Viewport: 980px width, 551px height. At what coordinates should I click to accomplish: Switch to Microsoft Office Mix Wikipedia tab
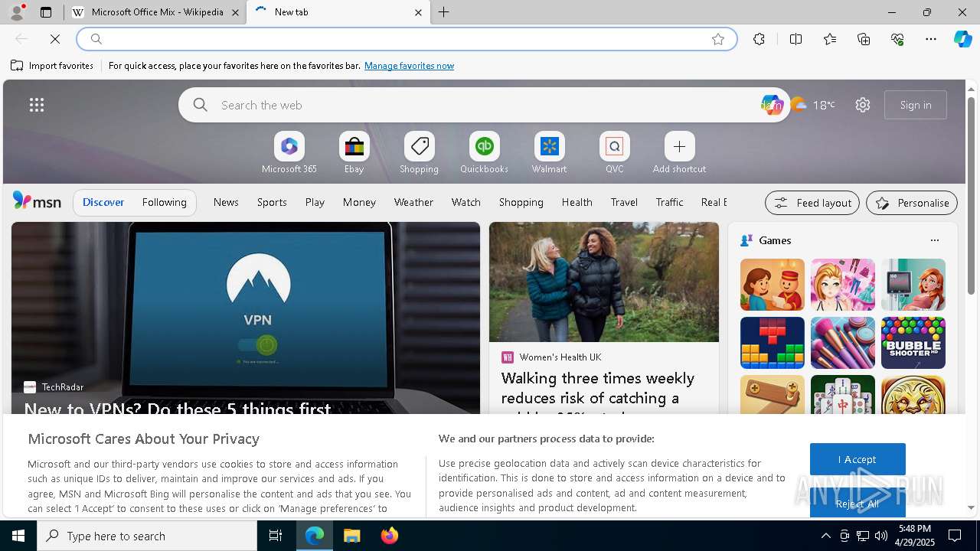(x=157, y=12)
